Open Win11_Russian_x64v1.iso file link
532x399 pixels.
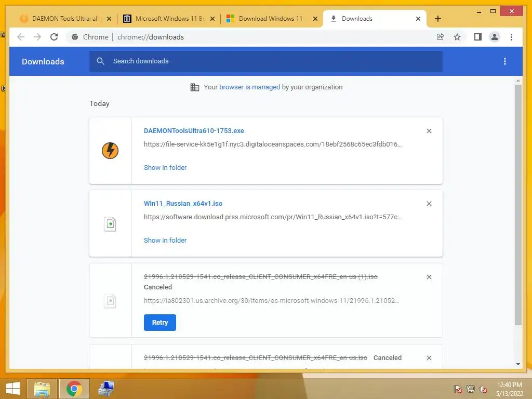pyautogui.click(x=183, y=204)
